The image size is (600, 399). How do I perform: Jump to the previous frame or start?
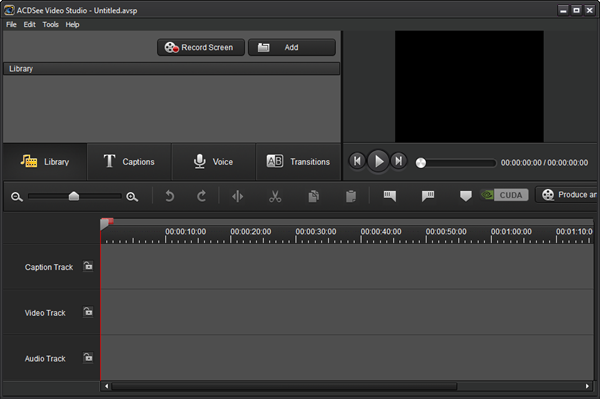357,161
